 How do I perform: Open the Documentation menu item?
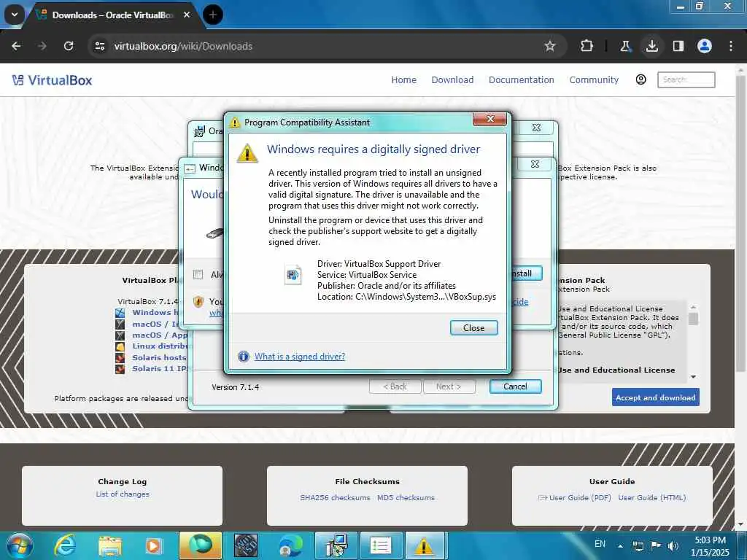[x=521, y=80]
